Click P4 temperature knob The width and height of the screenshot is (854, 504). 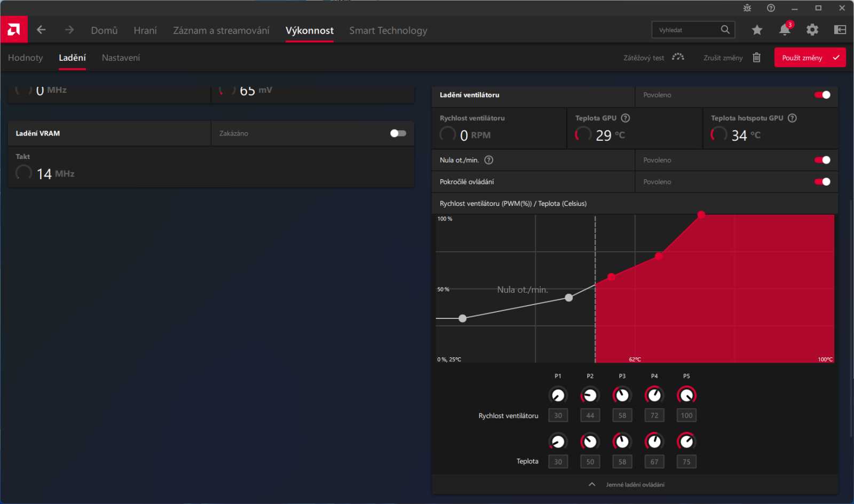(654, 442)
